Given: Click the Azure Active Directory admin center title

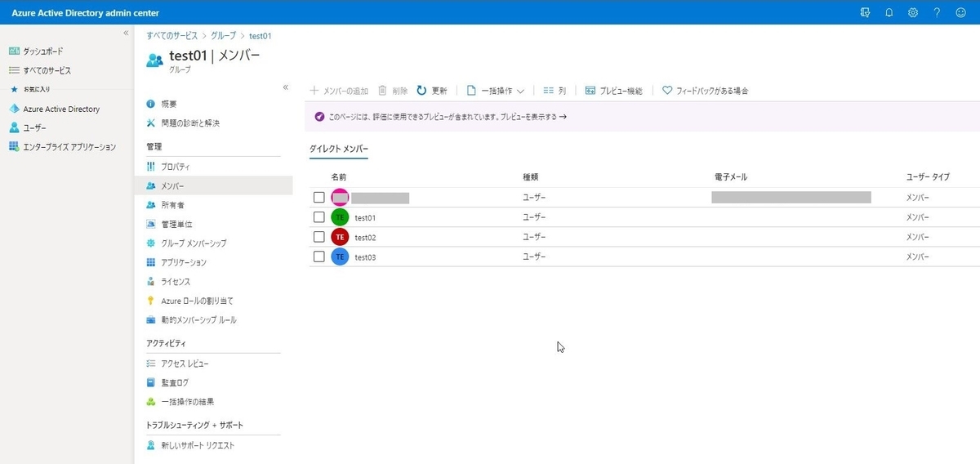Looking at the screenshot, I should pyautogui.click(x=86, y=13).
